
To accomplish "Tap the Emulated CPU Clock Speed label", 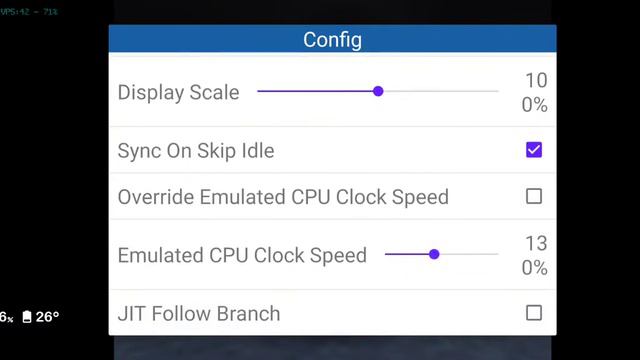I will [242, 256].
